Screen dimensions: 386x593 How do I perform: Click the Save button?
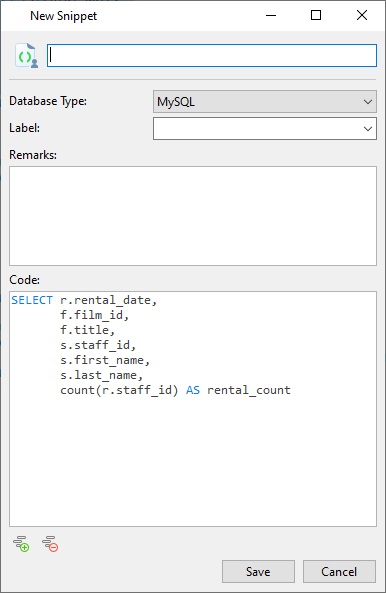(258, 571)
